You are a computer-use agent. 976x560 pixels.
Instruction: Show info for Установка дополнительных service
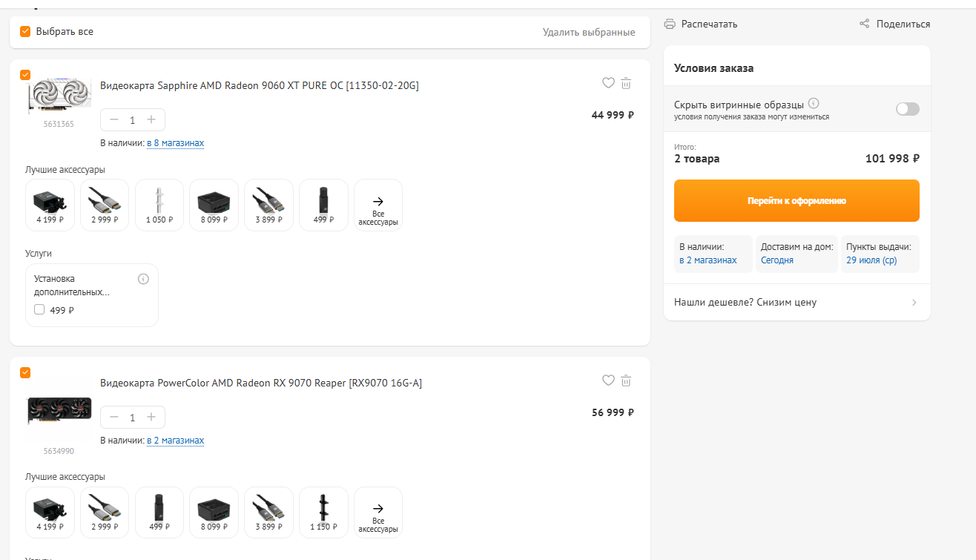pos(144,279)
